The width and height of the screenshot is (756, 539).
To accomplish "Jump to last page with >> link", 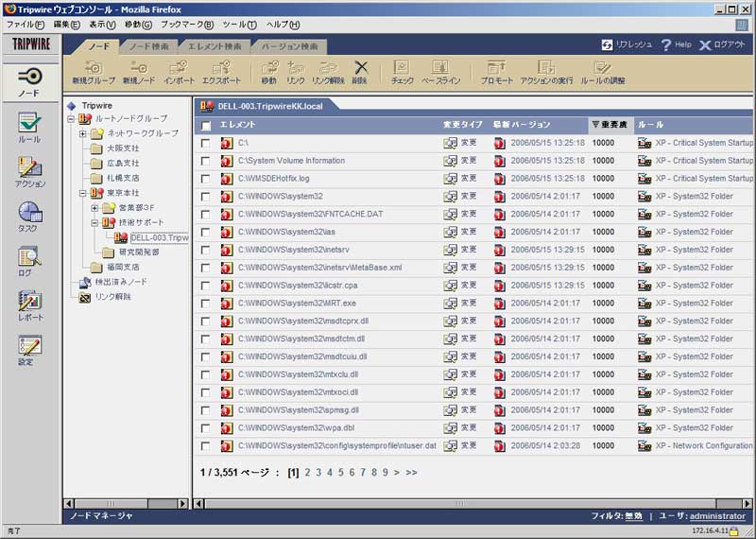I will [x=411, y=473].
